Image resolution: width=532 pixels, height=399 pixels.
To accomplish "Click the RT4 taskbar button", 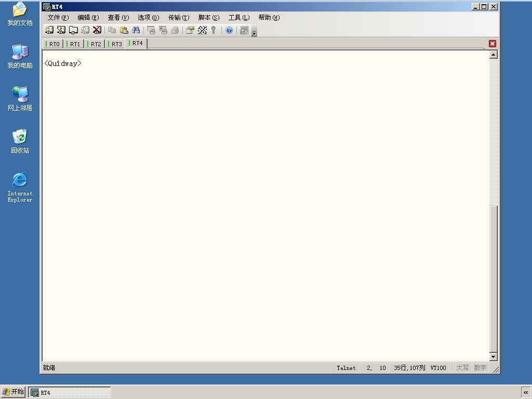I will click(69, 393).
